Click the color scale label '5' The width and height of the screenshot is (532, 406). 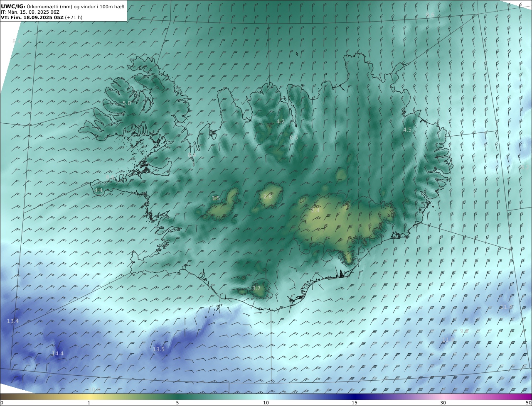pos(177,403)
